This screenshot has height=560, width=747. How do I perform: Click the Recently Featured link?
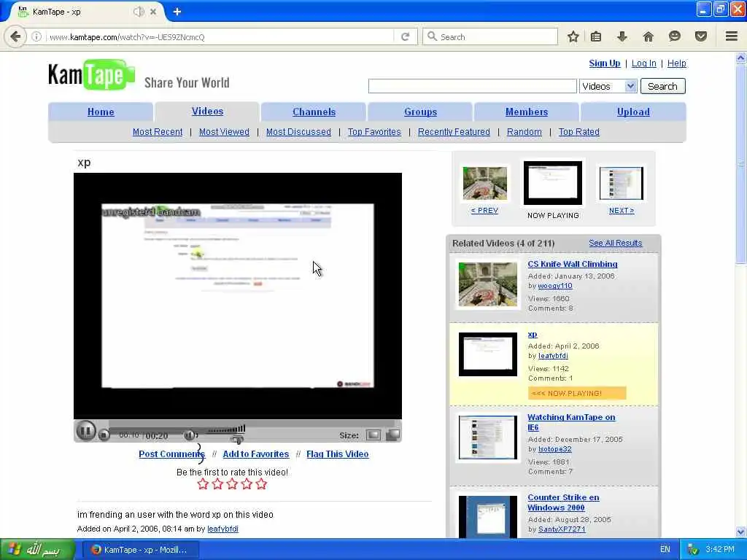[454, 132]
